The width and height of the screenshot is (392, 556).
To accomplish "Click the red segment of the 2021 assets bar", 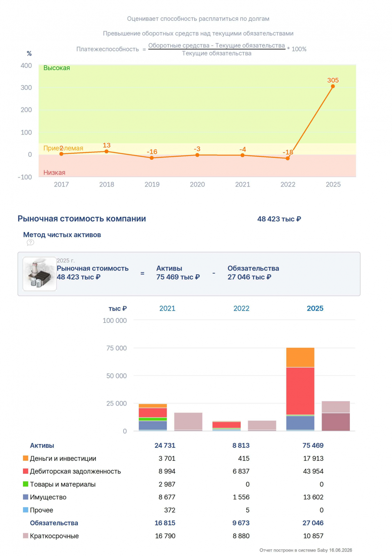I will (x=153, y=413).
